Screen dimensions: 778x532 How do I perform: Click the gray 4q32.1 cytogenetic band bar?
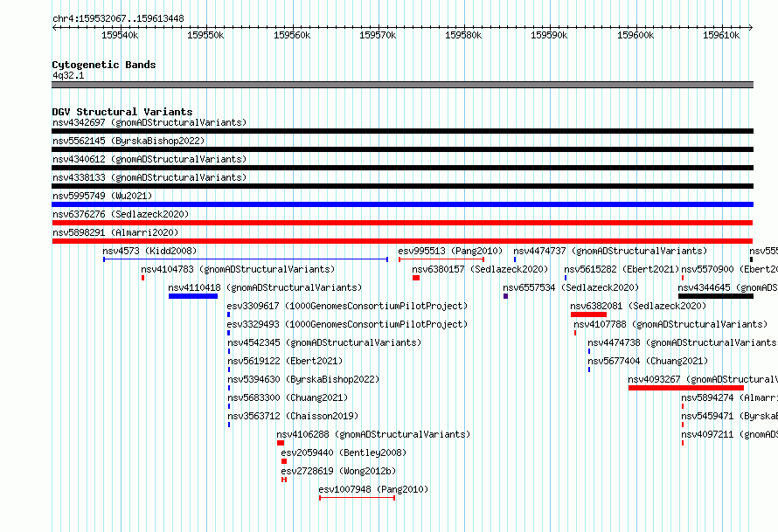point(402,85)
